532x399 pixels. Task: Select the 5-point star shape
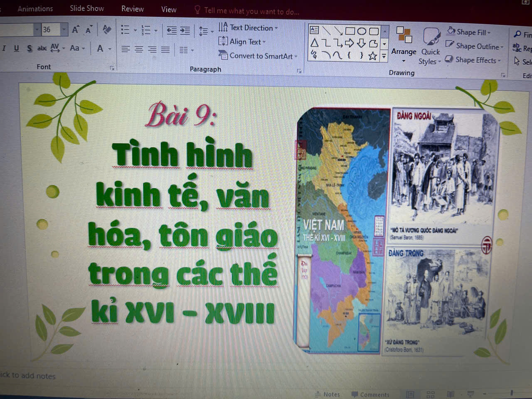[372, 56]
